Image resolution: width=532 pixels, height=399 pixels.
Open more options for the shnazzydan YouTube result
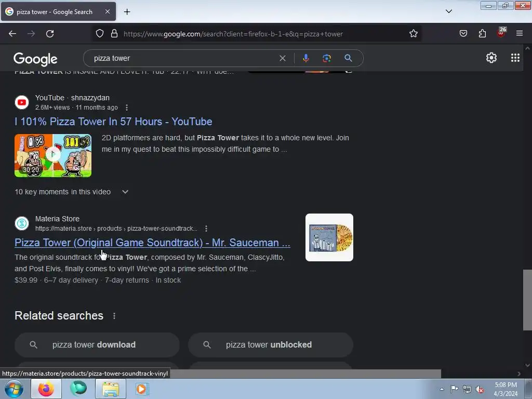click(x=127, y=108)
